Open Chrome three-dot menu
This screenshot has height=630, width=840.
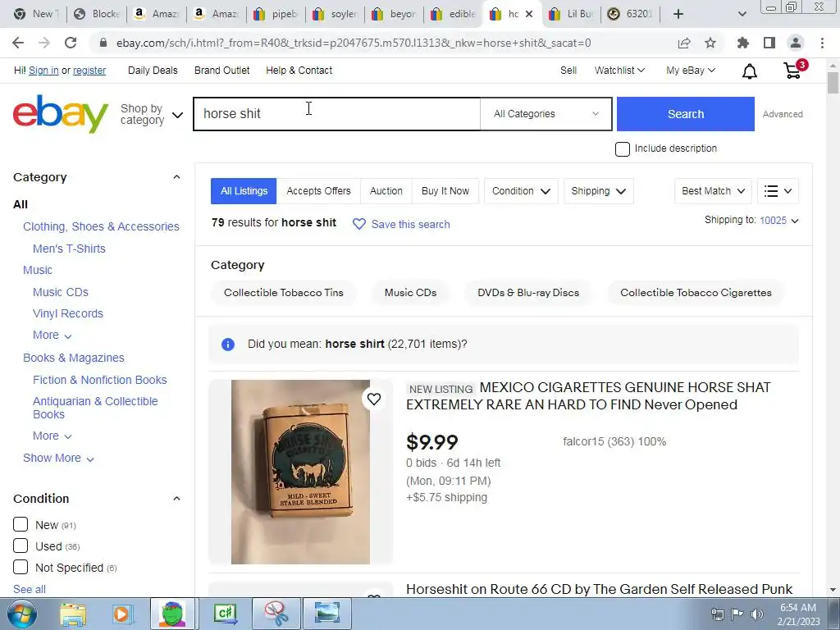click(822, 43)
